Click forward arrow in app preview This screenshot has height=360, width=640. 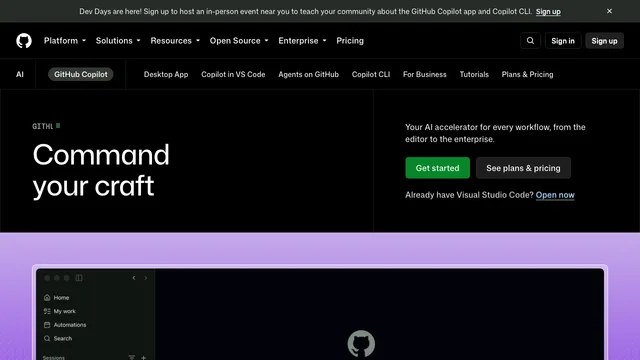click(146, 278)
